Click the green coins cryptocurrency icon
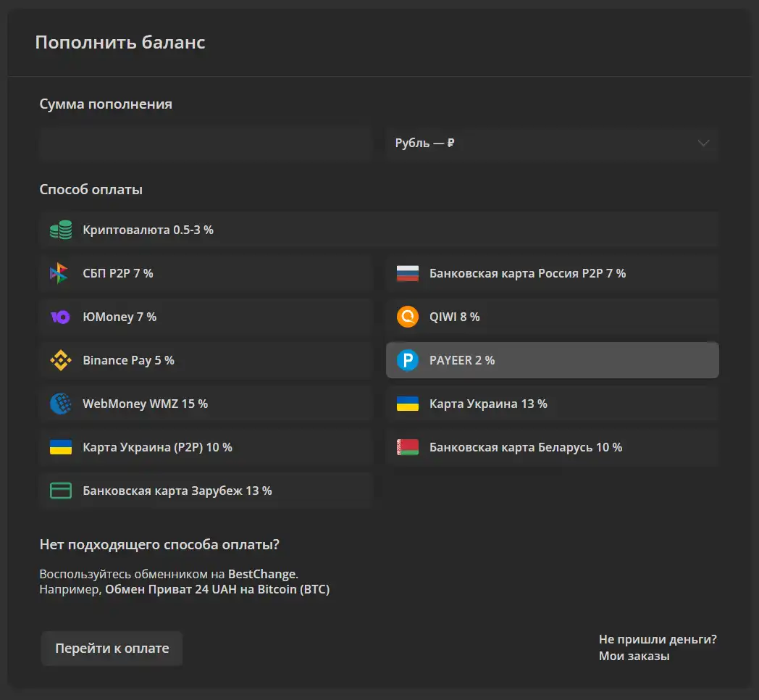Viewport: 759px width, 700px height. [61, 230]
